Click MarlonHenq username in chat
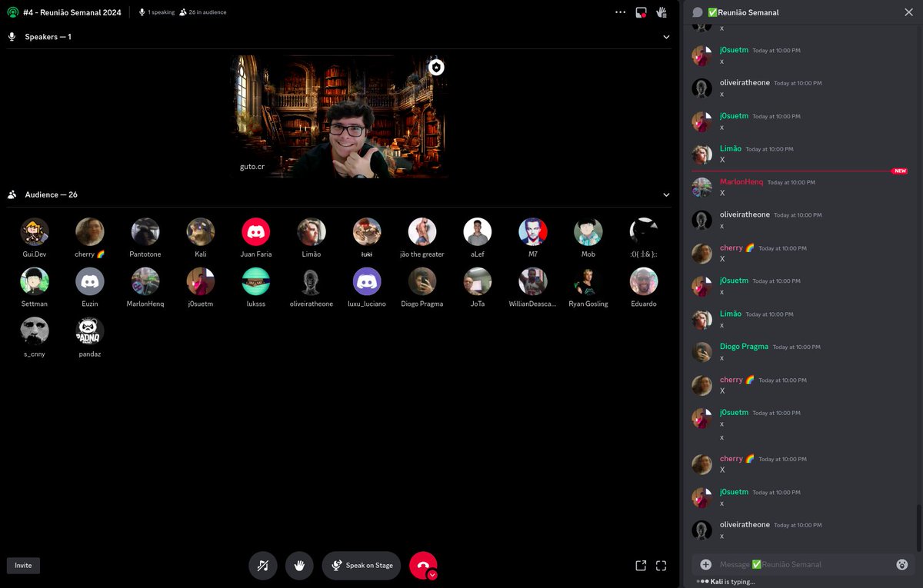 tap(741, 182)
